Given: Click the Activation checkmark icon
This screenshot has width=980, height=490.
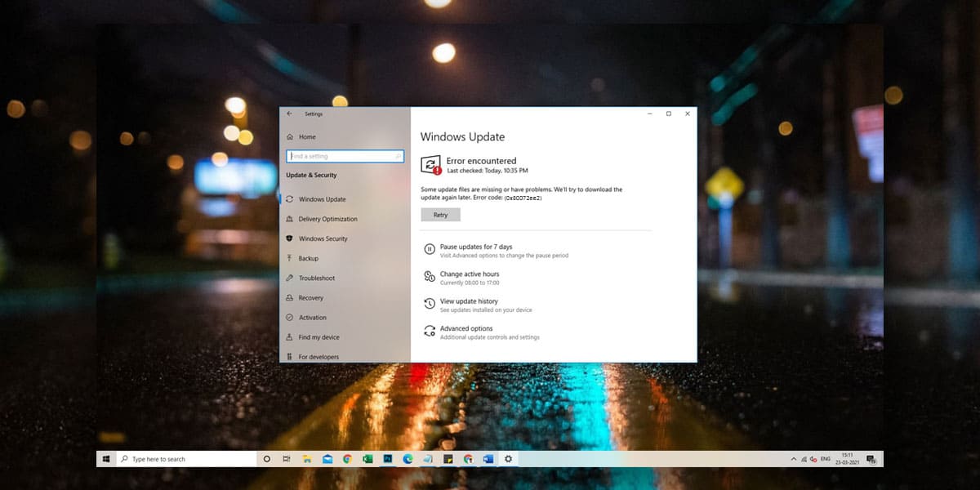Looking at the screenshot, I should coord(290,318).
